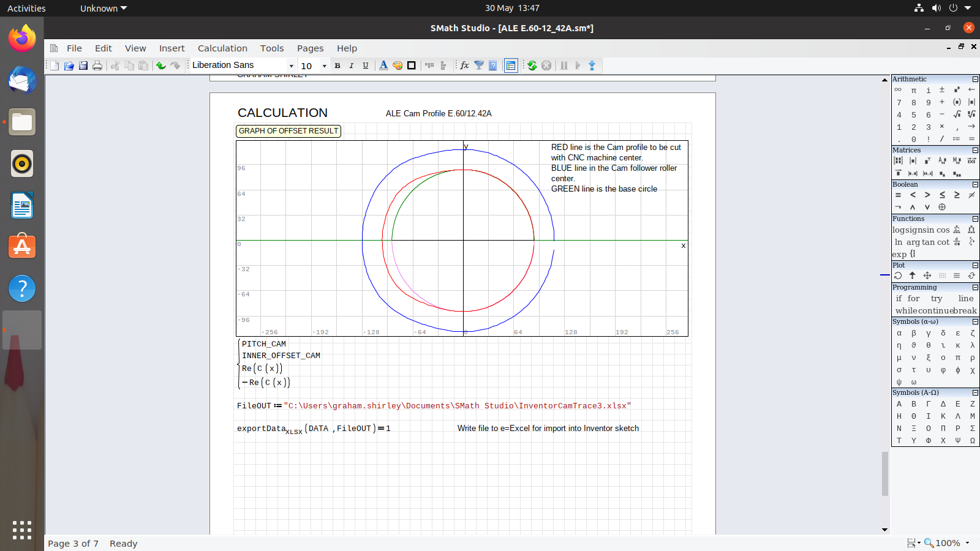Image resolution: width=980 pixels, height=551 pixels.
Task: Open the Insert menu
Action: [x=171, y=48]
